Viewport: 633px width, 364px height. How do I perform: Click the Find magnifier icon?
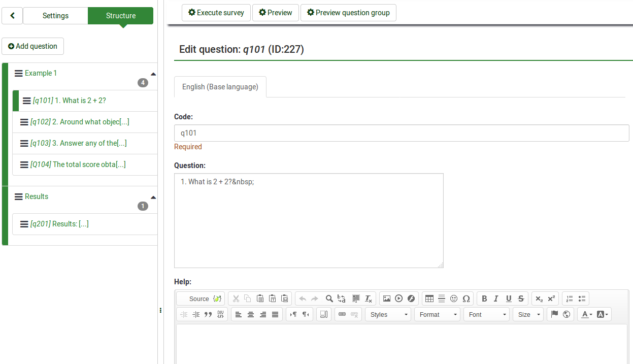[329, 299]
